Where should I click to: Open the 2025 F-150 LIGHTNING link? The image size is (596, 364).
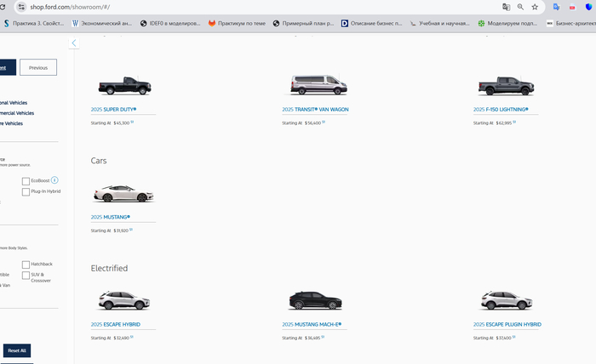[501, 110]
